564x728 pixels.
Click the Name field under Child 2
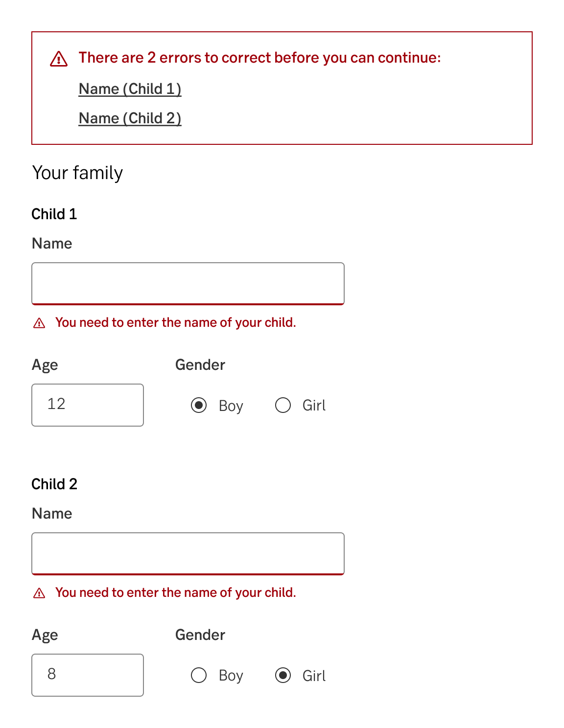188,553
